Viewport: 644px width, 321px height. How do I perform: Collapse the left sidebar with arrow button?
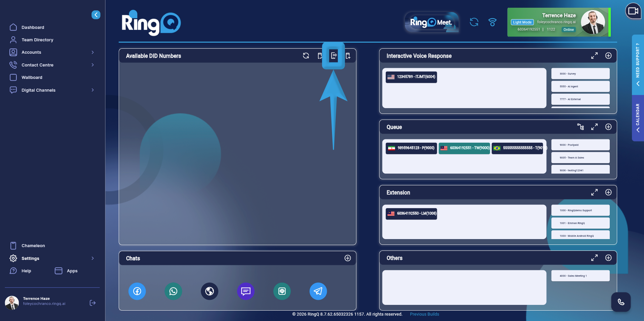click(x=96, y=15)
